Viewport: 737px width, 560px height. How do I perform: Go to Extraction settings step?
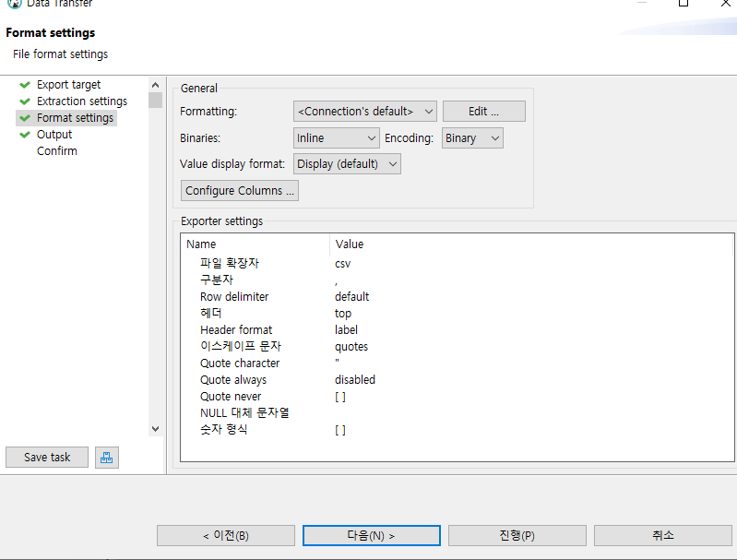(82, 101)
